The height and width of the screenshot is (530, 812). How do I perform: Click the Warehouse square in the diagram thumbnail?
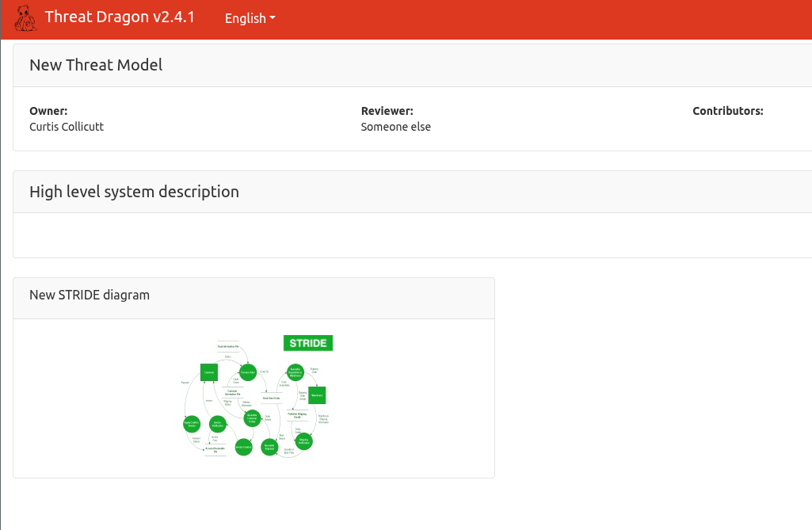[x=317, y=395]
